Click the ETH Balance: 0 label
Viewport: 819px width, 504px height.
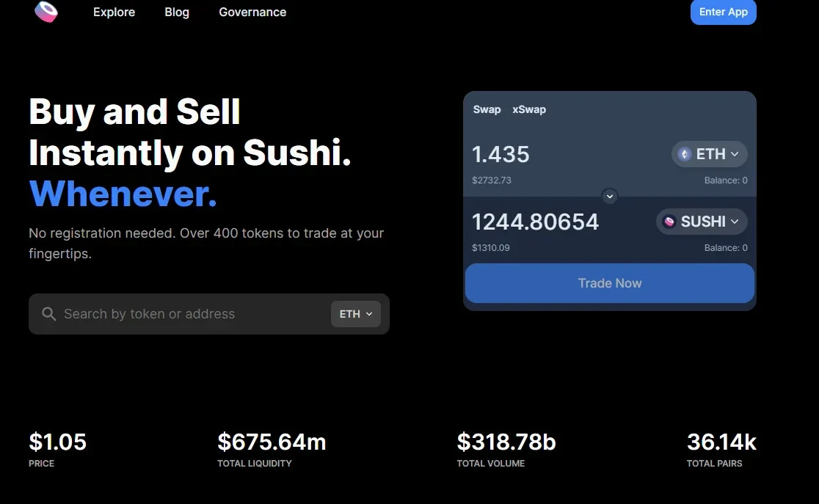coord(726,180)
